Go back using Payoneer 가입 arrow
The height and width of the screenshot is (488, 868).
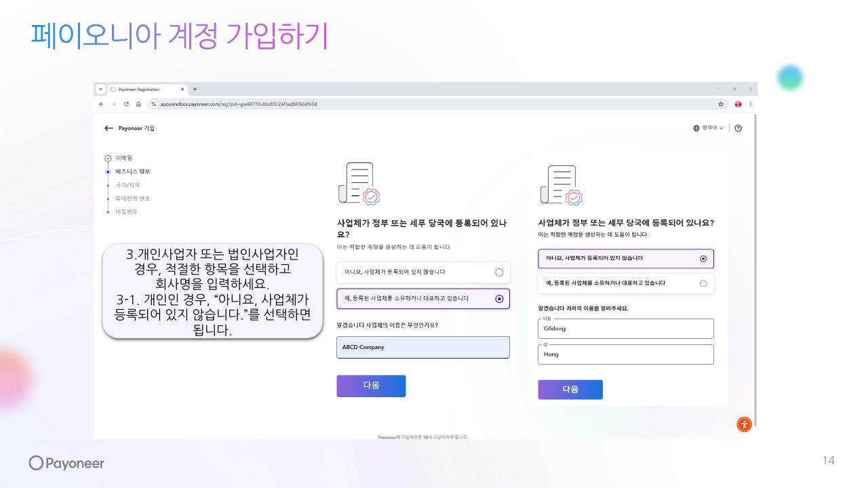(108, 128)
